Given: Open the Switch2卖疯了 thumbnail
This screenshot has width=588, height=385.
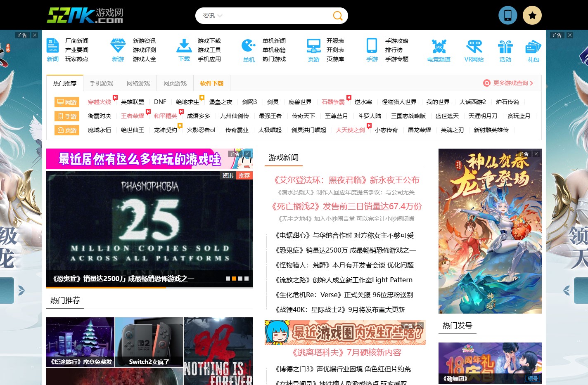Looking at the screenshot, I should click(149, 342).
